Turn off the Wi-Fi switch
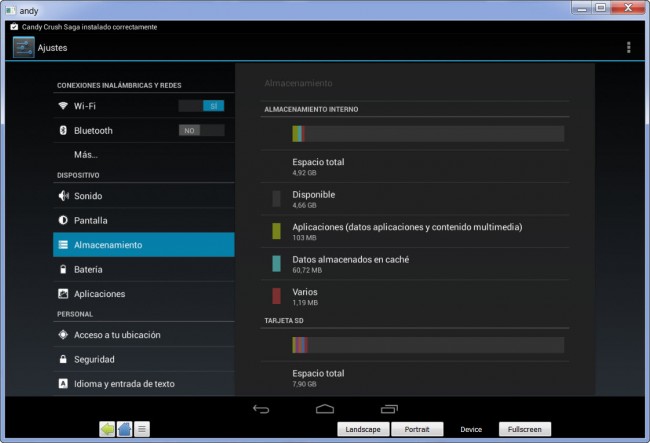Image resolution: width=650 pixels, height=443 pixels. [201, 106]
